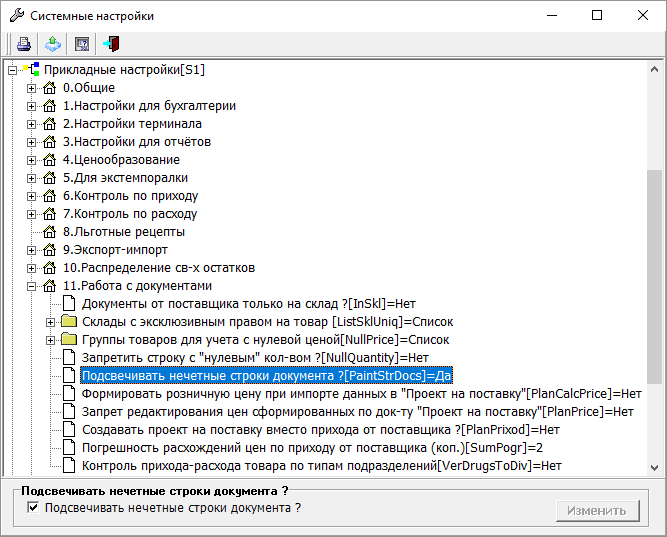Viewport: 667px width, 537px height.
Task: Select the Прикладные настройки[S1] label
Action: pyautogui.click(x=124, y=69)
